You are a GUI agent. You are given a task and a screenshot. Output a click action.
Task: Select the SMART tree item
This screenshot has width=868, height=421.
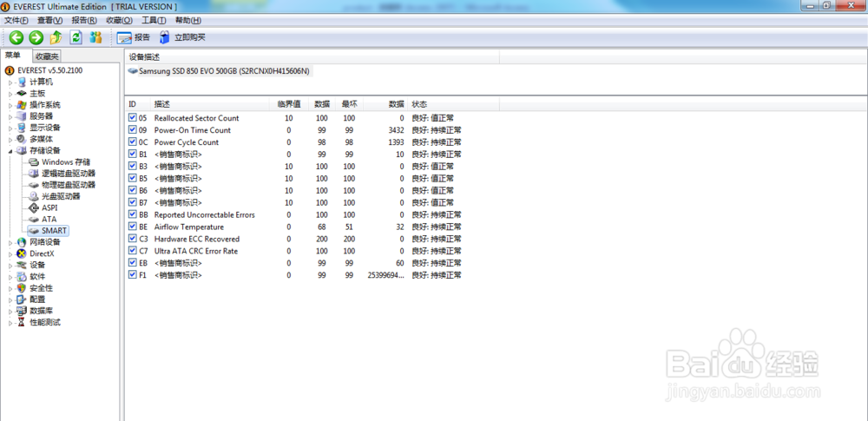(48, 230)
